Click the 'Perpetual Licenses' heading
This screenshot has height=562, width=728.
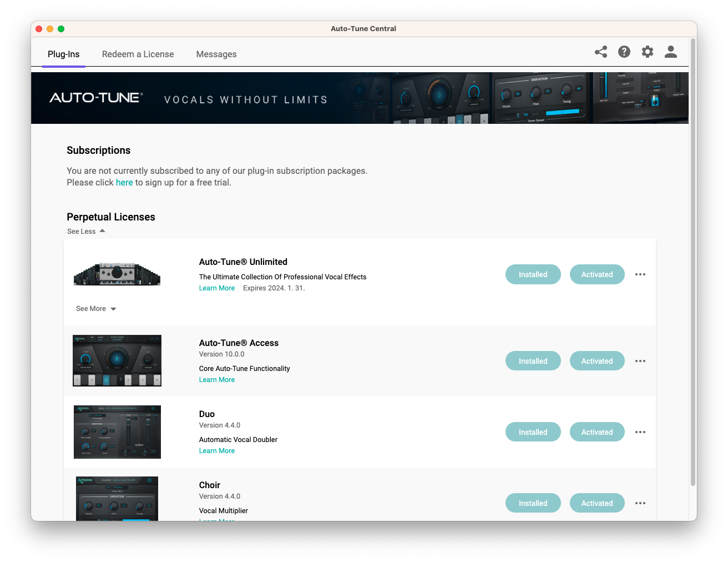(111, 217)
